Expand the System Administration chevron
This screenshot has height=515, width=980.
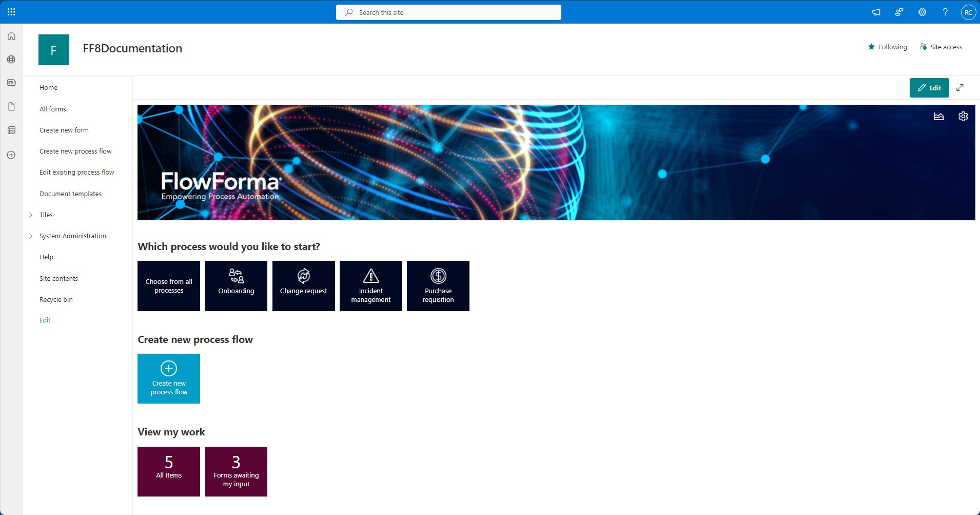31,236
